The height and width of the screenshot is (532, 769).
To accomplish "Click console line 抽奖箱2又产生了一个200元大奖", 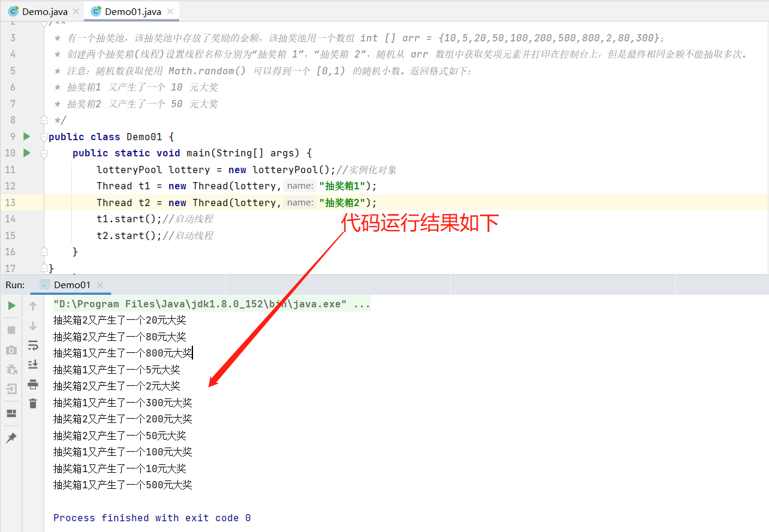I will [x=123, y=419].
